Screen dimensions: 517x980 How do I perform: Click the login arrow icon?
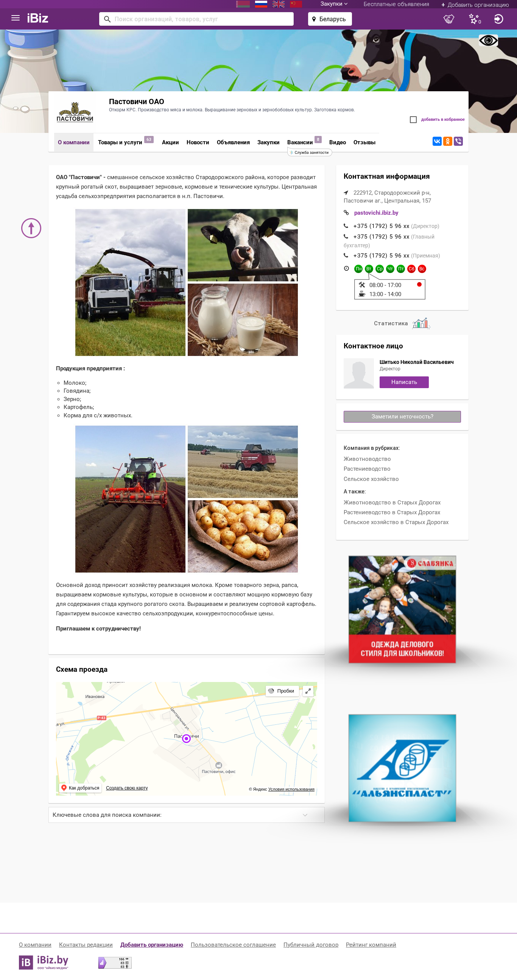(x=498, y=19)
